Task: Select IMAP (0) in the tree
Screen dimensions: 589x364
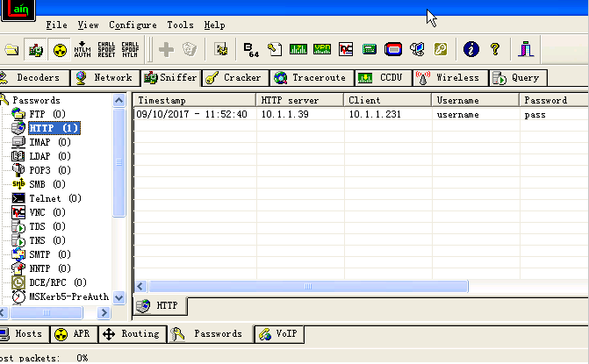Action: pos(50,142)
